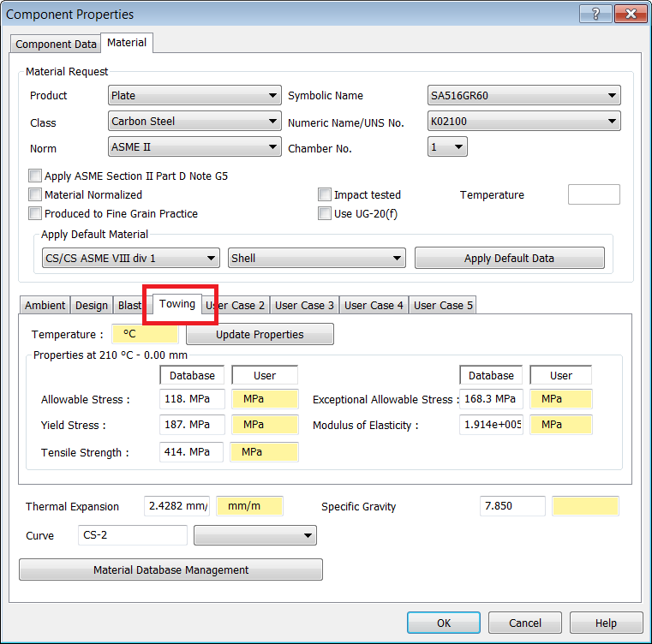Open the User Case 3 tab
The height and width of the screenshot is (644, 652).
305,306
